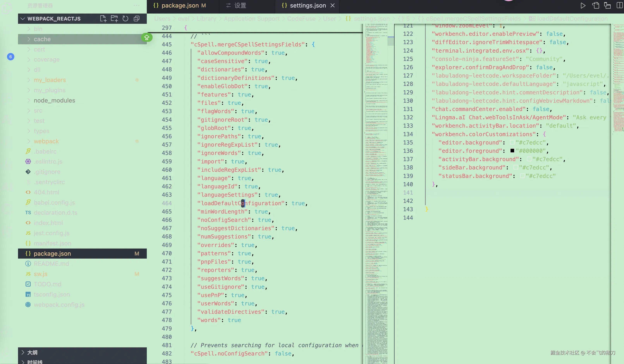Click the New File icon in explorer header

[103, 19]
